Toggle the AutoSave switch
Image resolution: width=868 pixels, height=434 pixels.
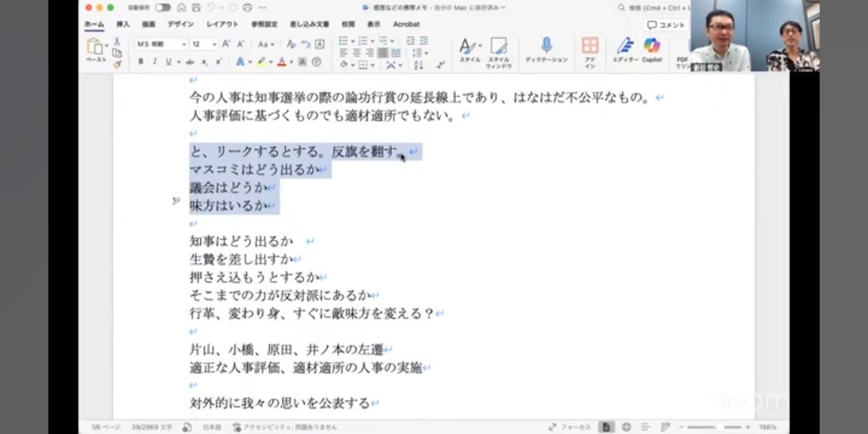(163, 7)
